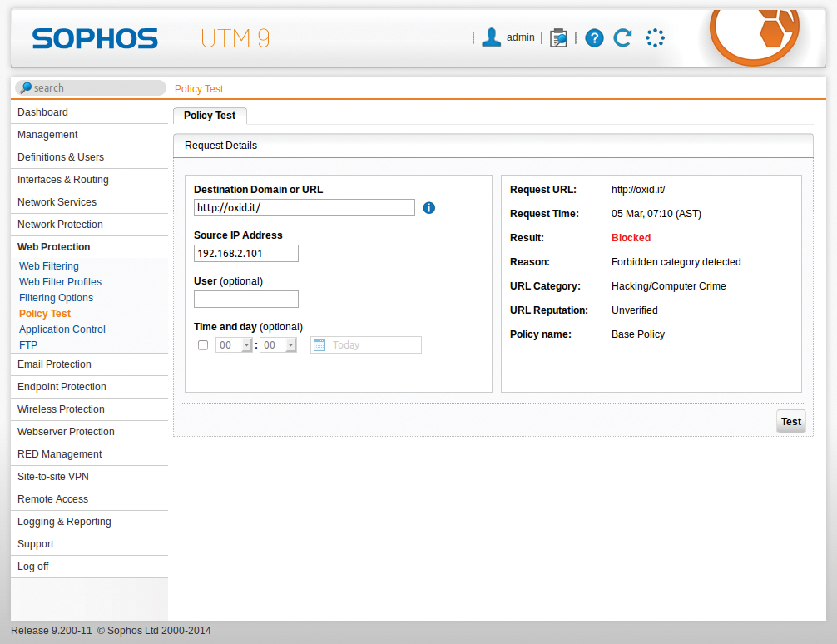837x644 pixels.
Task: Open the online help question mark icon
Action: pyautogui.click(x=593, y=37)
